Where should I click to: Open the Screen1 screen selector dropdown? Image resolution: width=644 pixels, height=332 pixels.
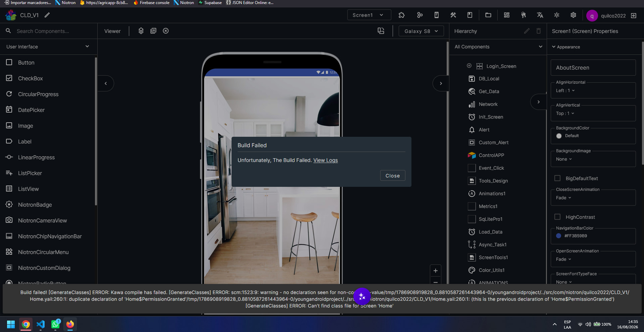(369, 15)
